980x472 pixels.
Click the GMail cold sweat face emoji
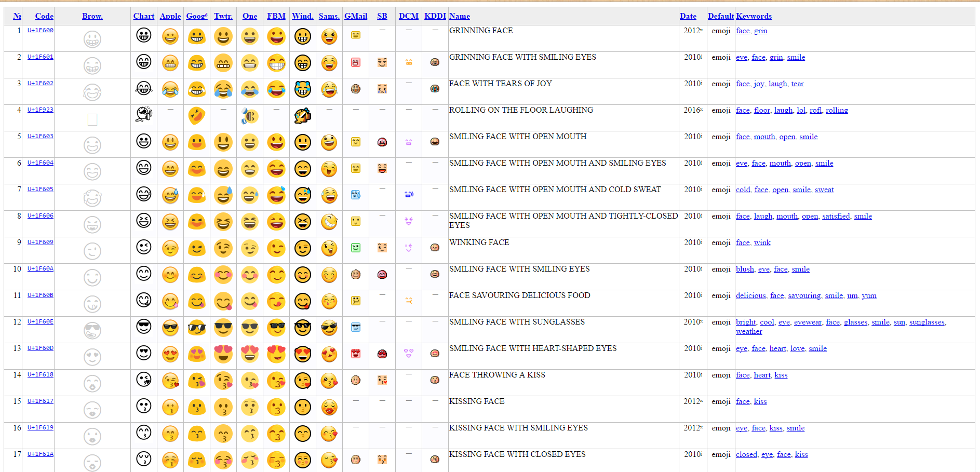click(356, 195)
